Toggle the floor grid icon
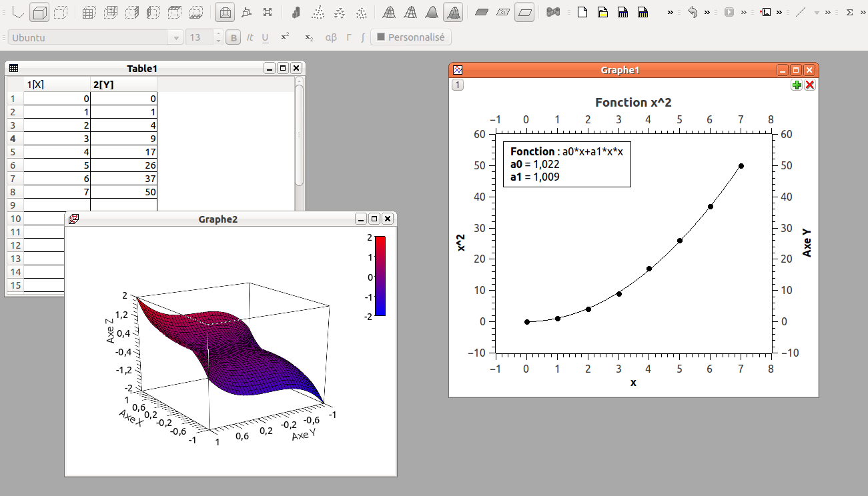 196,12
